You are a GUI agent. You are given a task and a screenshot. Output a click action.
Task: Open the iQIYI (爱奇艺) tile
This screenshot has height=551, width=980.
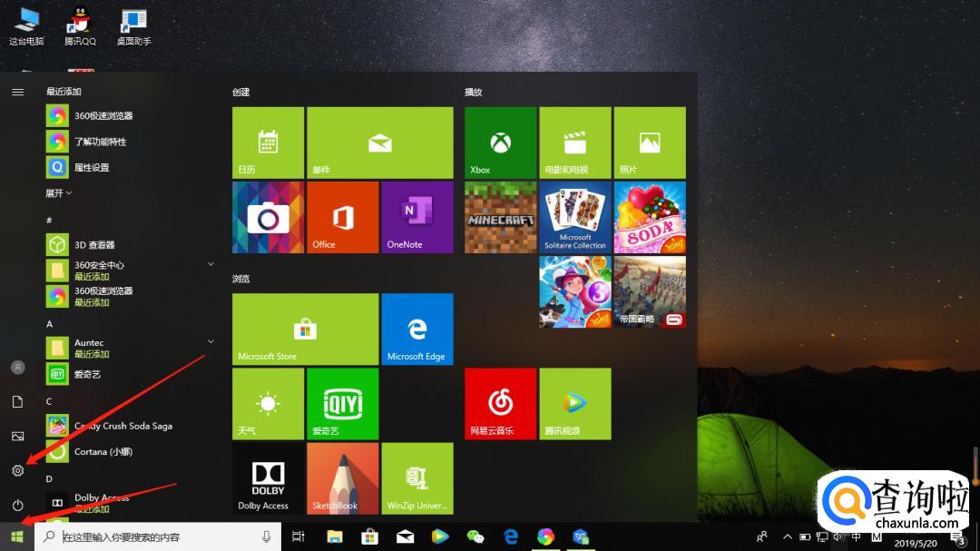point(342,404)
